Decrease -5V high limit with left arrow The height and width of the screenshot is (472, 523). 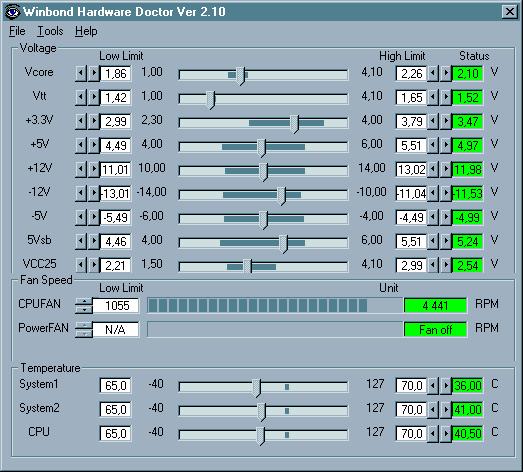[x=433, y=217]
